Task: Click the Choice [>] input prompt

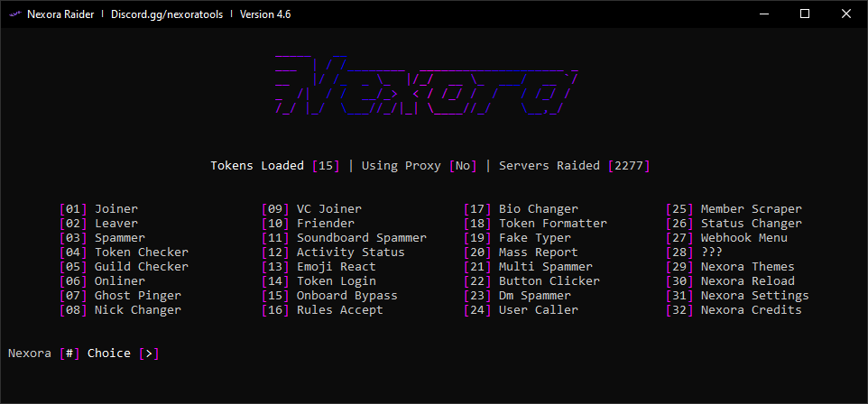Action: click(x=149, y=353)
